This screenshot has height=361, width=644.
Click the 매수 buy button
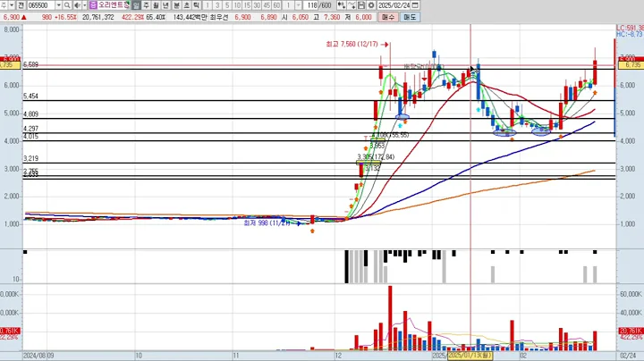[x=387, y=17]
